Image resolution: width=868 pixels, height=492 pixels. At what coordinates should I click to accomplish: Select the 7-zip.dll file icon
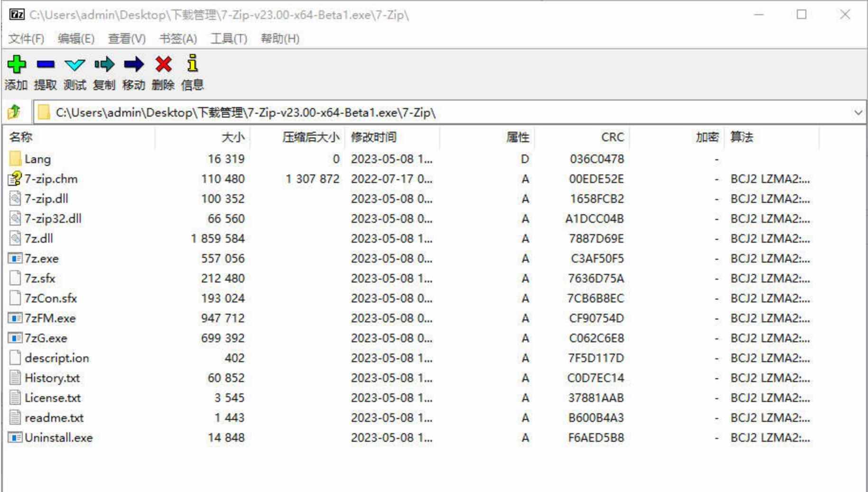tap(15, 199)
